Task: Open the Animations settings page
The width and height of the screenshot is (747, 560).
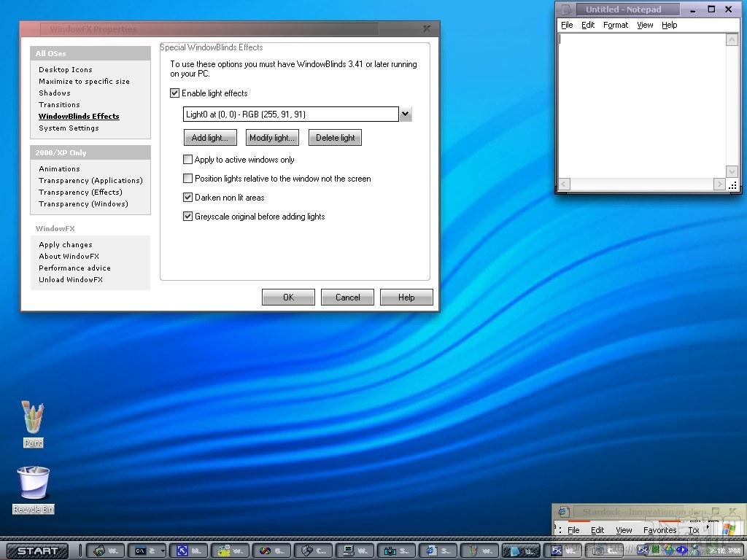Action: (59, 169)
